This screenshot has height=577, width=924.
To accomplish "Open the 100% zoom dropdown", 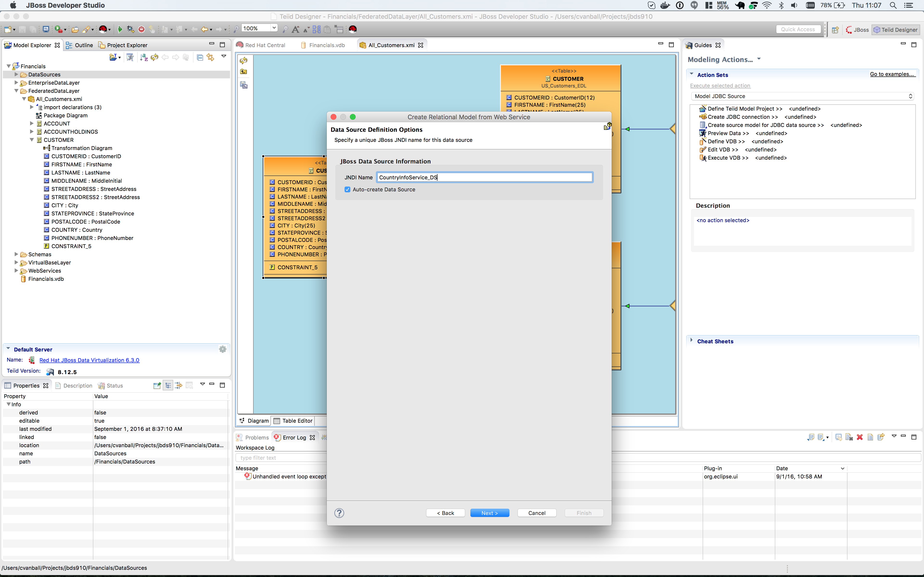I will tap(274, 28).
